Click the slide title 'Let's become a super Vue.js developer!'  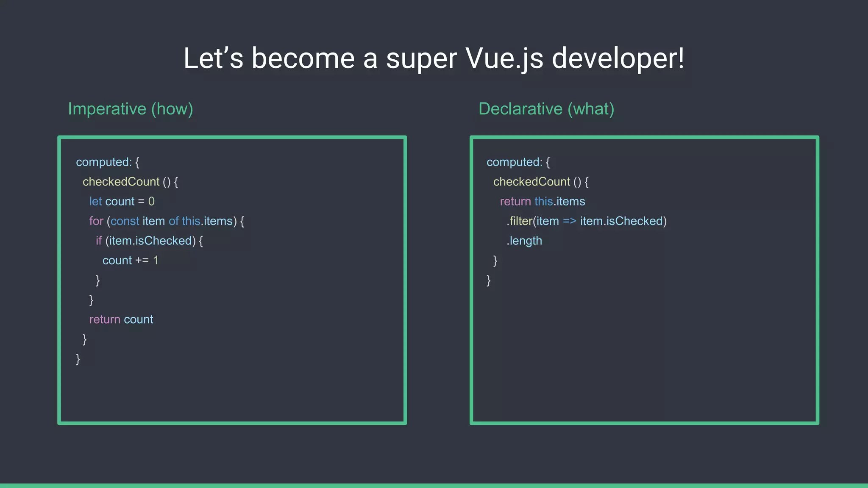[x=434, y=58]
